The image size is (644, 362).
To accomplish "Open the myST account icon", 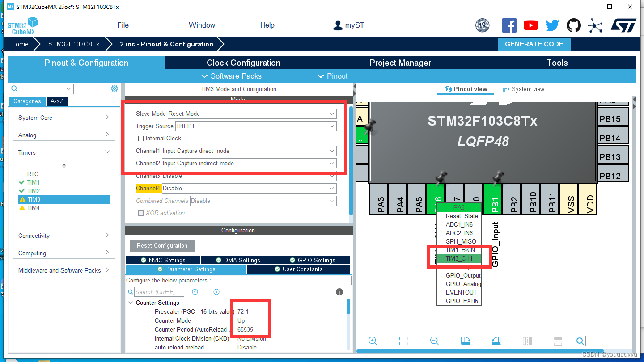I will coord(338,25).
